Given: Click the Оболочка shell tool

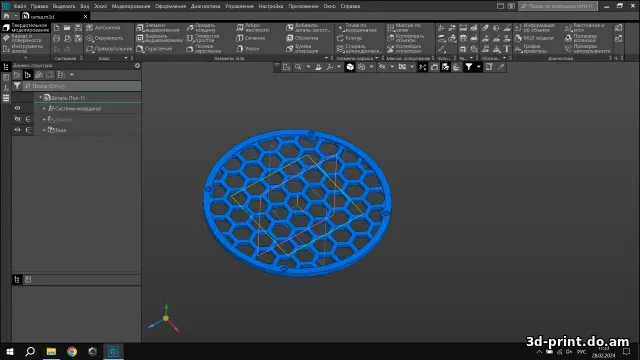Looking at the screenshot, I should coord(302,38).
